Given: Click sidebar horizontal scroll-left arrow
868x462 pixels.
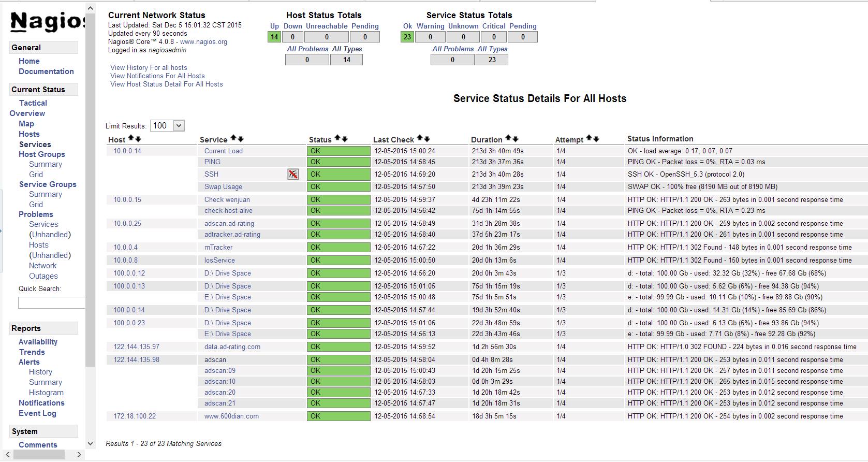Looking at the screenshot, I should 7,455.
